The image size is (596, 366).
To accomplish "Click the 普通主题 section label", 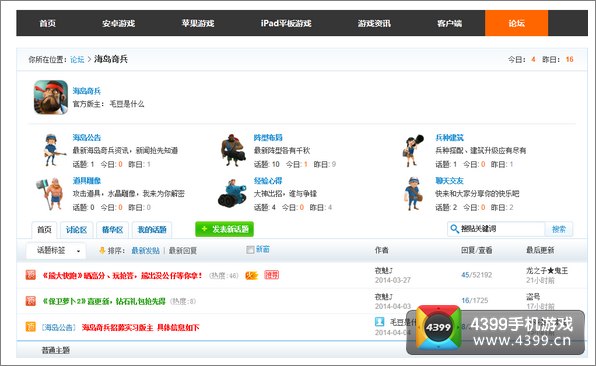I will click(55, 350).
